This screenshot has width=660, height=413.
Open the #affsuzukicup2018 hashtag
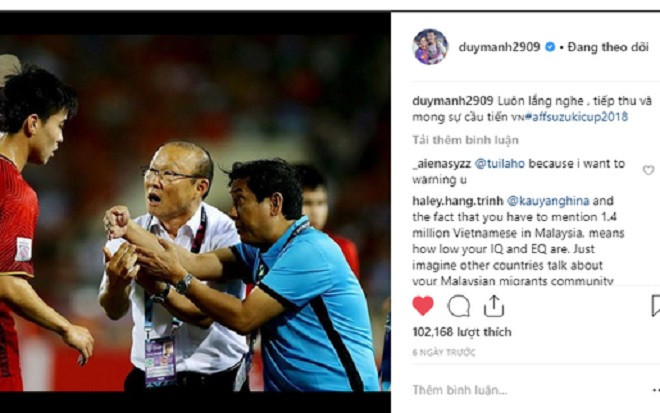(x=576, y=117)
